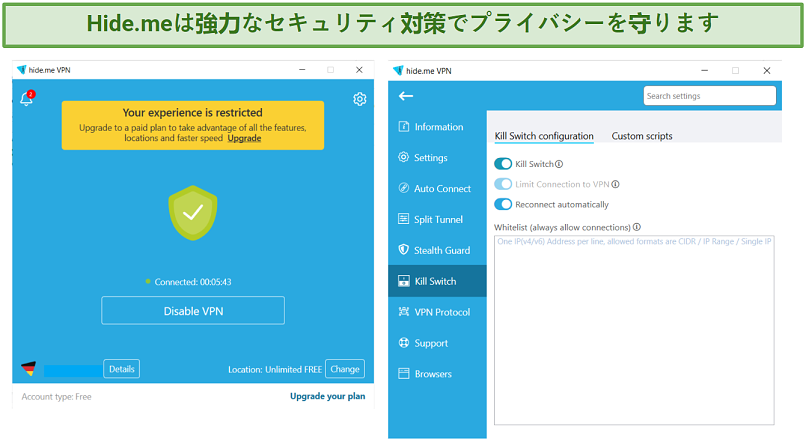Click hide.me logo in left window title bar

coord(21,70)
